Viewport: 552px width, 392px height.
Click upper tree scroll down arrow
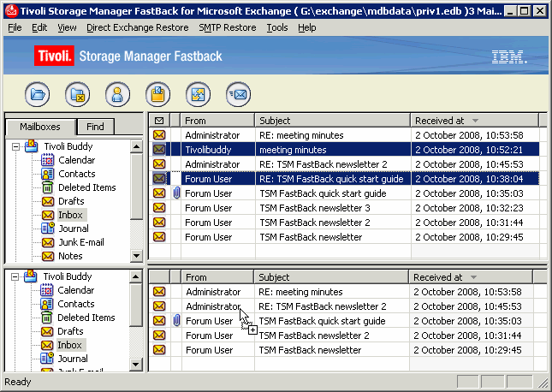coord(136,255)
